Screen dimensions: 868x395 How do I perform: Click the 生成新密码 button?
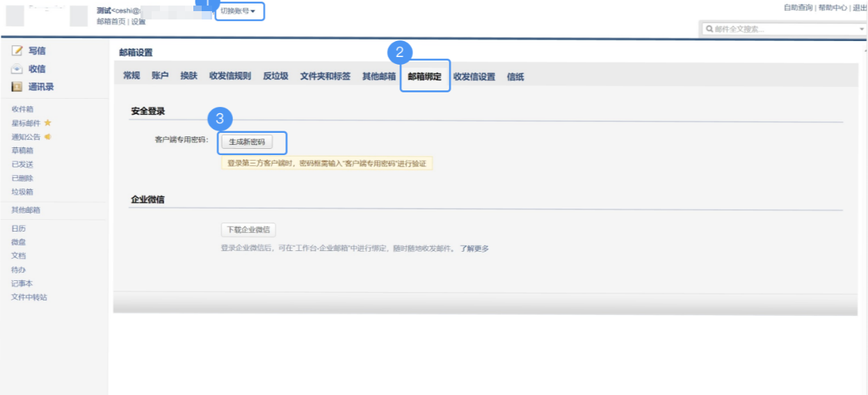(x=247, y=142)
